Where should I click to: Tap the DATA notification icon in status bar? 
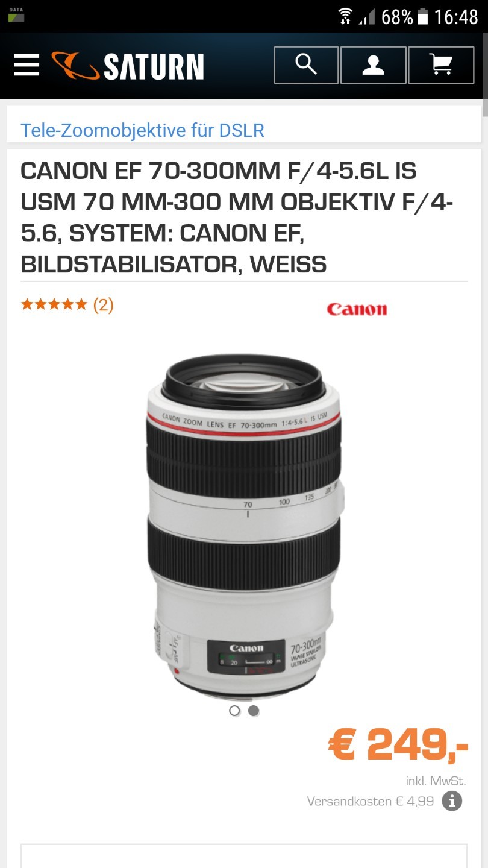16,15
